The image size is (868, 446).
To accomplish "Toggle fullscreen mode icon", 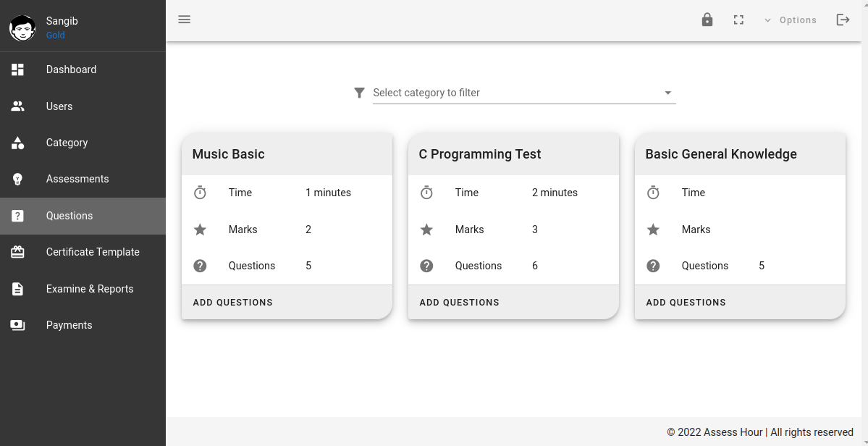I will [x=738, y=20].
